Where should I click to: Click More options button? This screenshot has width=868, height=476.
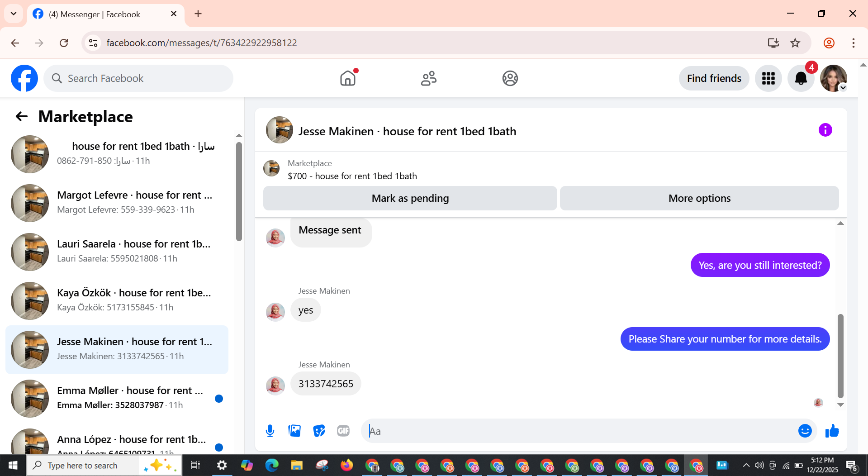pos(699,198)
